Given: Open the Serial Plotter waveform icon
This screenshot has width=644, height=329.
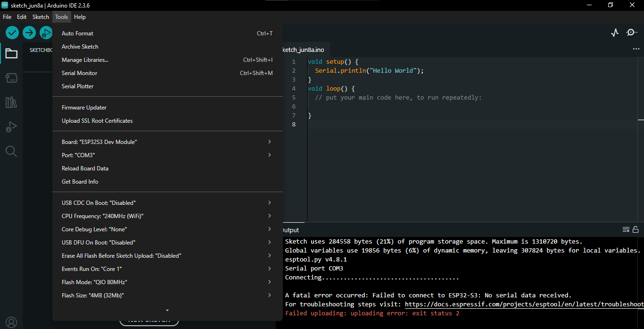Looking at the screenshot, I should click(x=615, y=33).
